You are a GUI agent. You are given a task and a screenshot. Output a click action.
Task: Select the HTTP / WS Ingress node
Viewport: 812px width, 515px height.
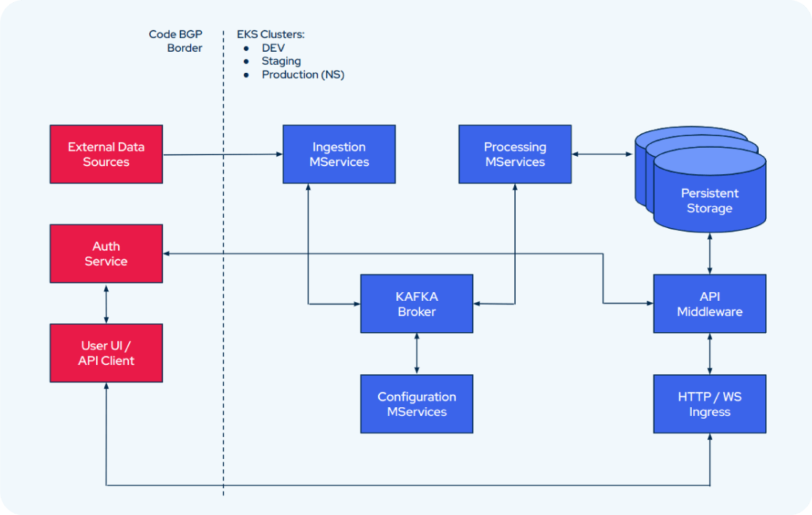(709, 404)
